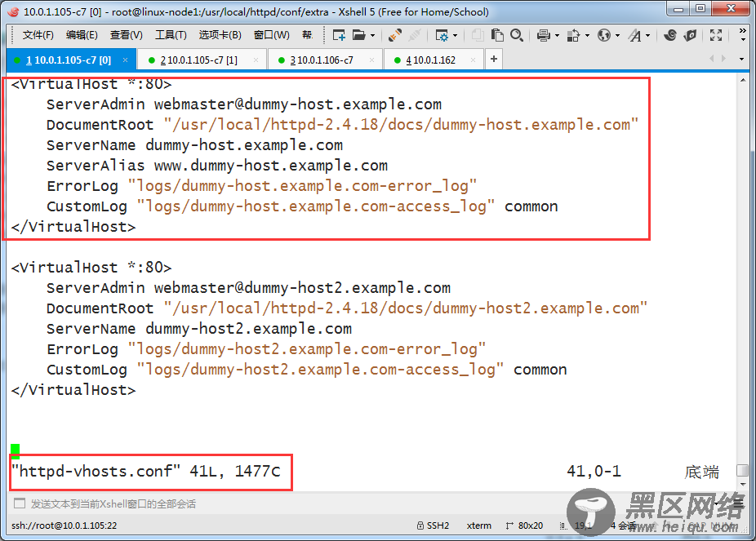Expand the Properties dropdown arrow
The height and width of the screenshot is (541, 756).
click(455, 36)
